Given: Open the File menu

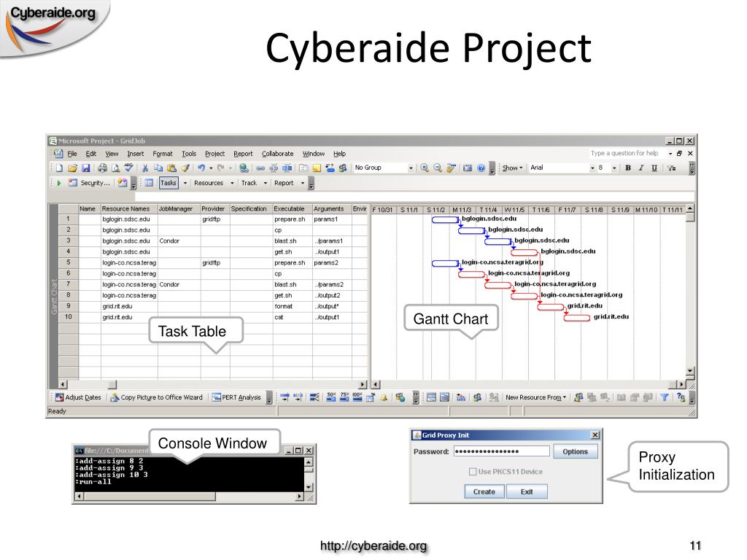Looking at the screenshot, I should coord(72,154).
